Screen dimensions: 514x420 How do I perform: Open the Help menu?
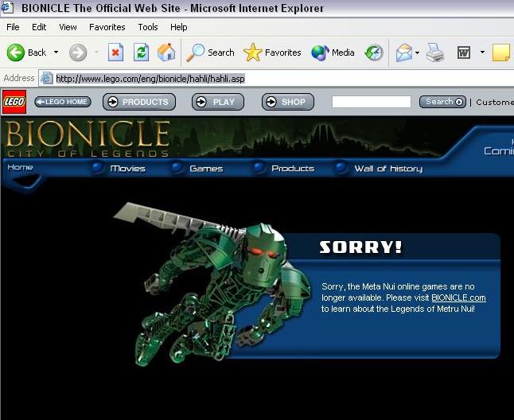point(179,27)
